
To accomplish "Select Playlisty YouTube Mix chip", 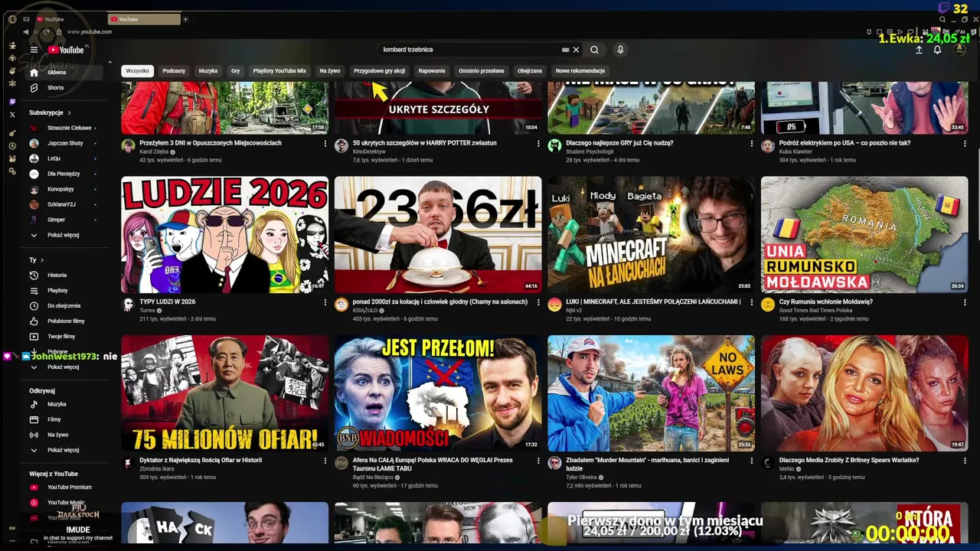I will (x=279, y=71).
